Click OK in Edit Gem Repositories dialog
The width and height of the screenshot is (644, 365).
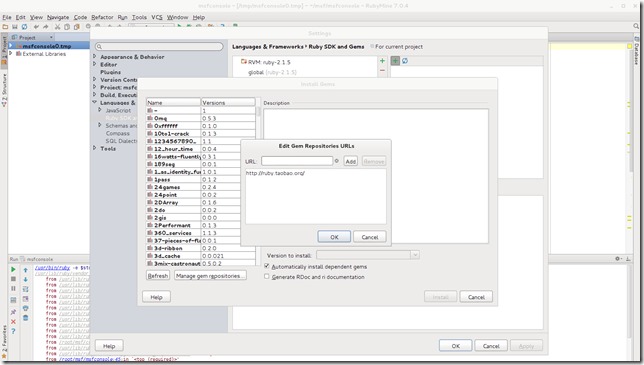point(334,237)
